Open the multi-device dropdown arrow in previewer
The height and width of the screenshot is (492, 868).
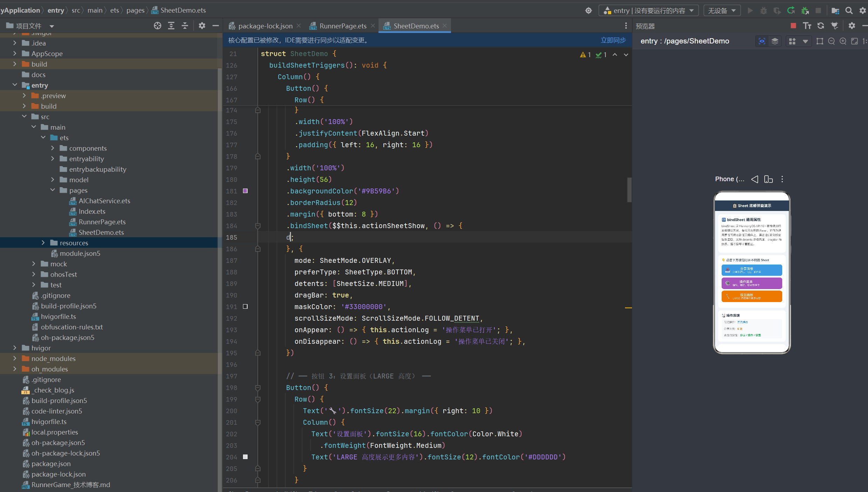coord(805,41)
